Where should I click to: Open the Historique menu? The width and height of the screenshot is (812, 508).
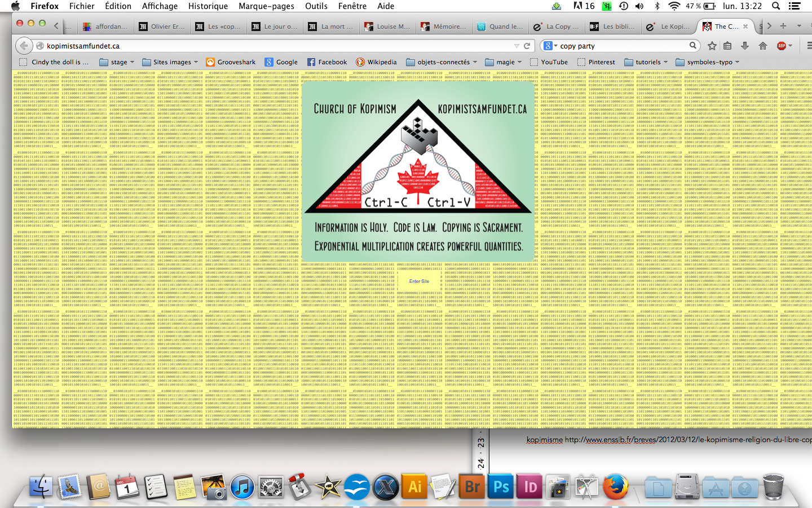tap(208, 6)
